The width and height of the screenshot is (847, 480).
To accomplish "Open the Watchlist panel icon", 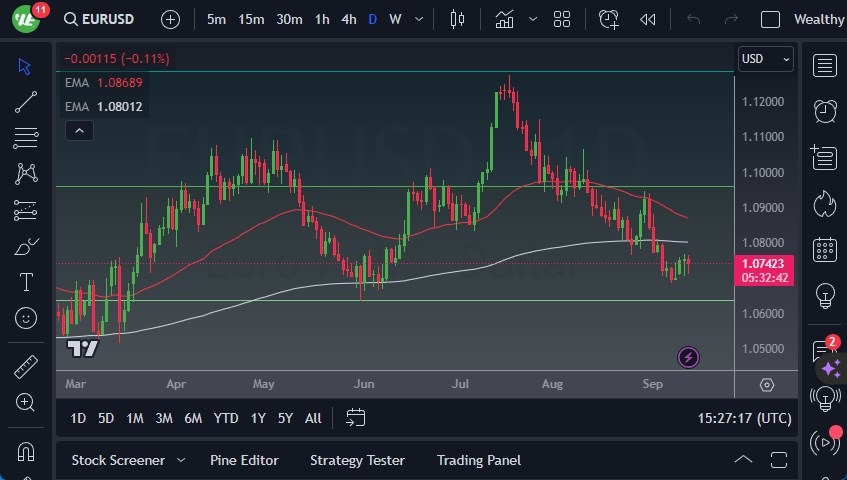I will (825, 66).
